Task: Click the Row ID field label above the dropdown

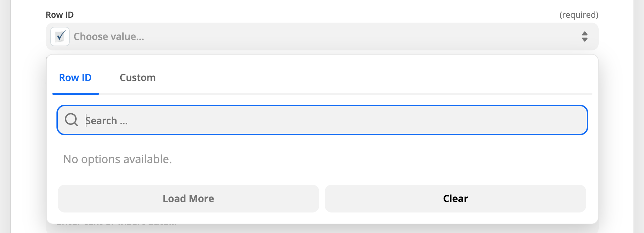Action: pos(60,15)
